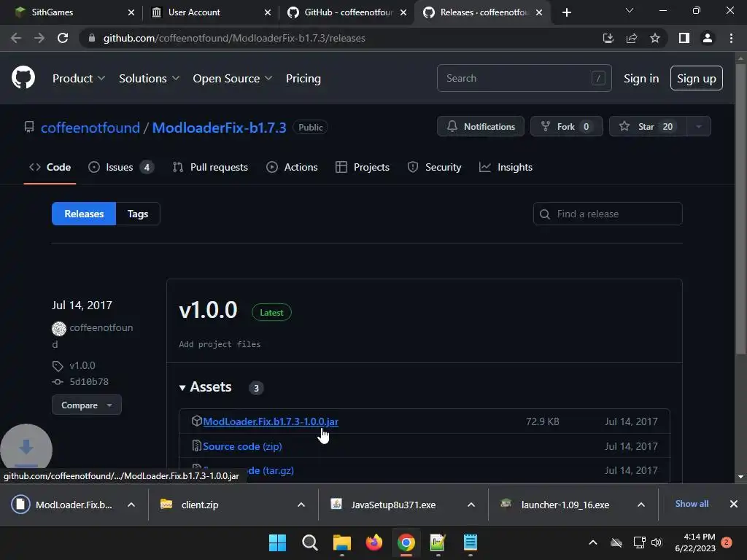Open the star lists dropdown arrow
The width and height of the screenshot is (747, 560).
[x=699, y=126]
